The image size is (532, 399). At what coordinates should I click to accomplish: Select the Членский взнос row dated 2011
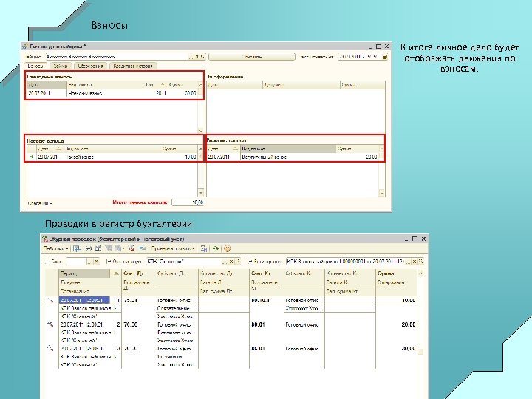pos(112,93)
